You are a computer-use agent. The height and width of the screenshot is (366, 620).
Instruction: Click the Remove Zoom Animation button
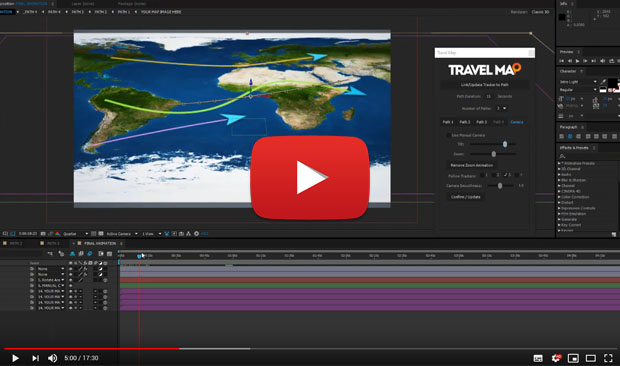click(472, 165)
